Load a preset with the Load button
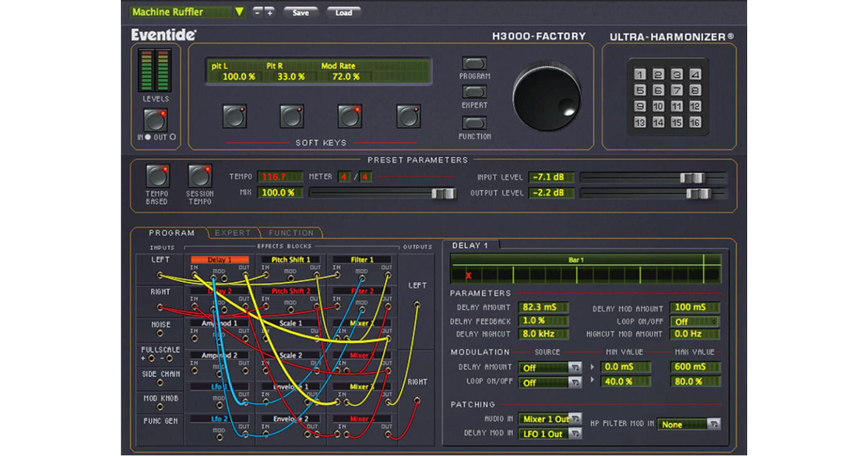Screen dimensions: 868x456 click(x=344, y=12)
